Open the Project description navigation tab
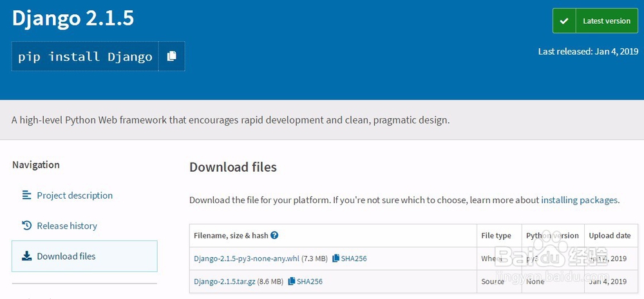The image size is (644, 299). point(74,195)
